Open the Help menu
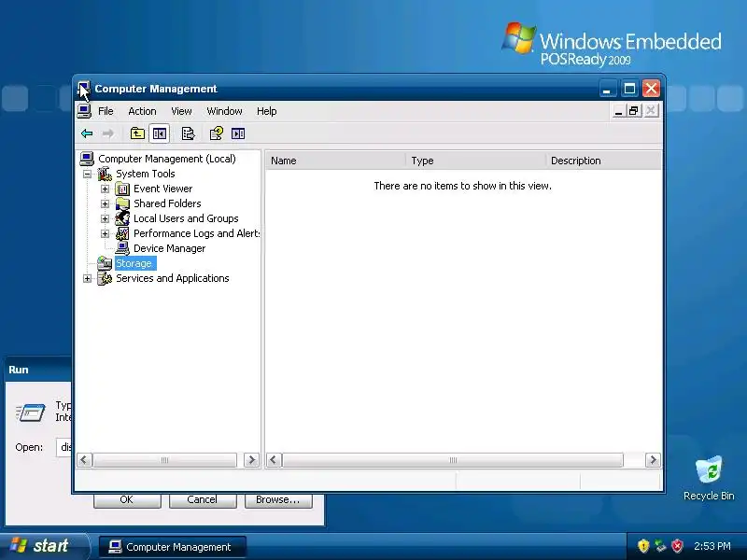 coord(266,111)
